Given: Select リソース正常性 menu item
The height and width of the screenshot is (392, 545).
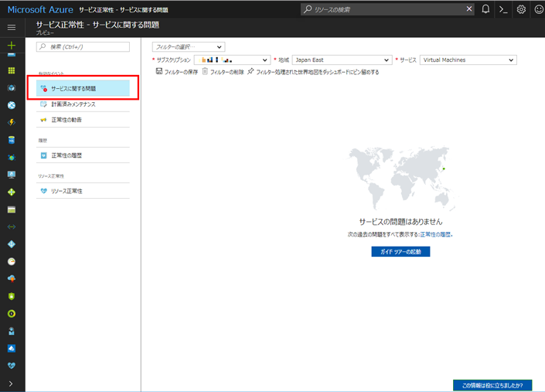Looking at the screenshot, I should (x=83, y=191).
